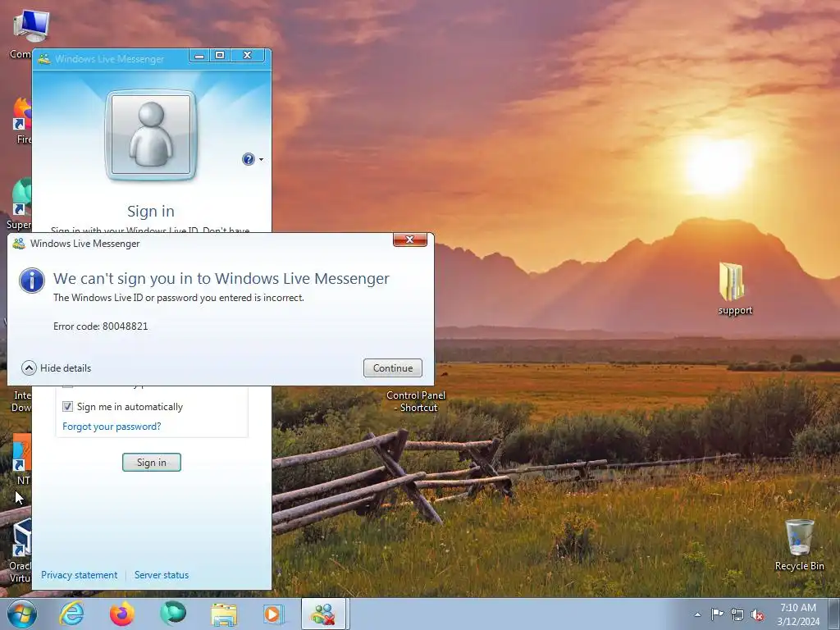Launch Firefox from the taskbar
The image size is (840, 630).
122,614
